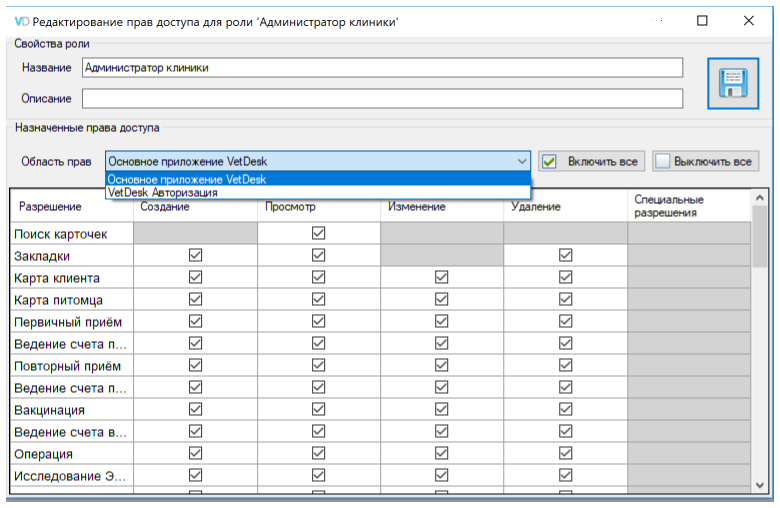Click the Выключить все button
The height and width of the screenshot is (508, 780).
705,161
